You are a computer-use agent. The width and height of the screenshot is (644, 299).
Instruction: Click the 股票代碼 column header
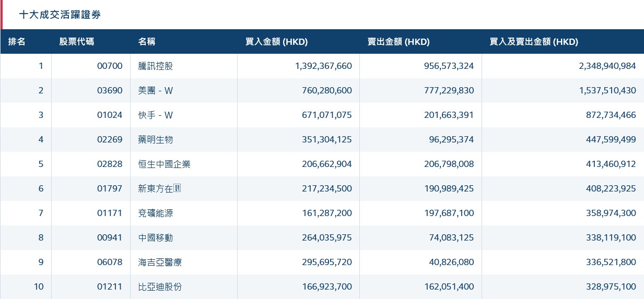(x=76, y=42)
